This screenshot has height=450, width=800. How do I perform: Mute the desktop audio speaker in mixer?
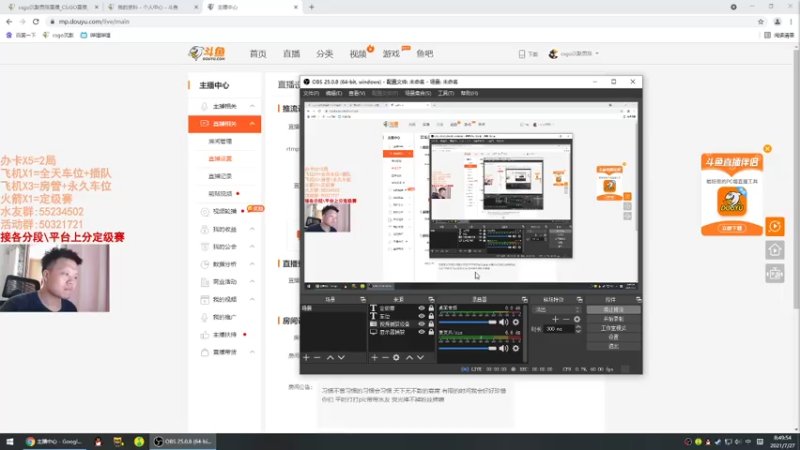[504, 322]
